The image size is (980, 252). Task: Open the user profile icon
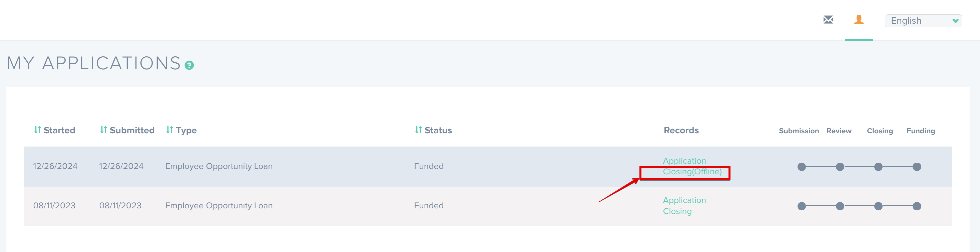coord(859,20)
